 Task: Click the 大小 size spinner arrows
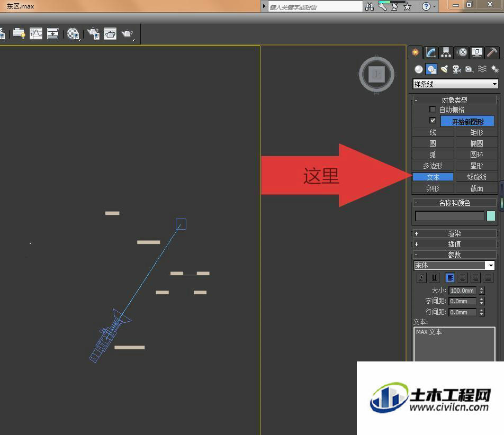482,291
